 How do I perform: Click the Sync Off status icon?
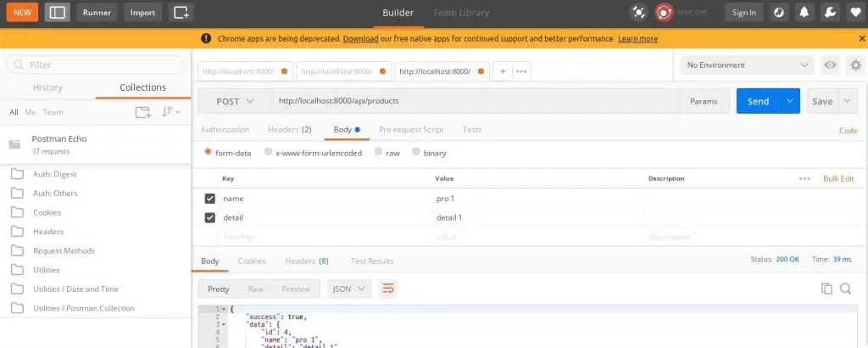tap(663, 12)
